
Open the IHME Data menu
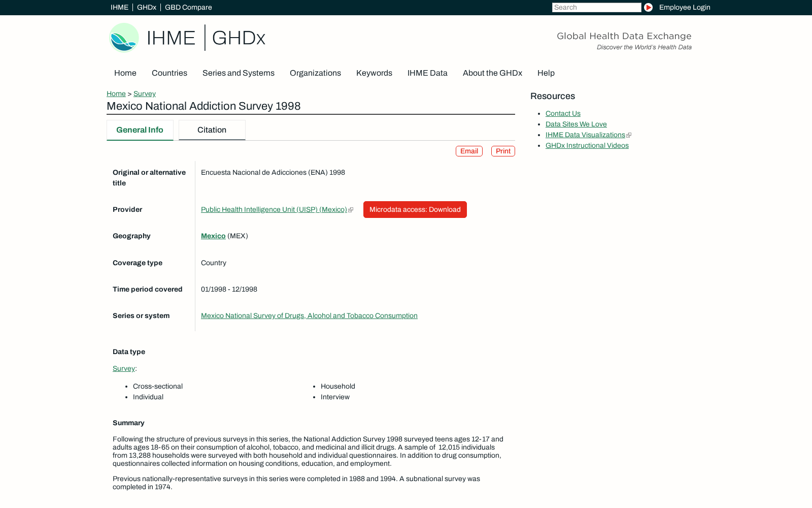[427, 73]
